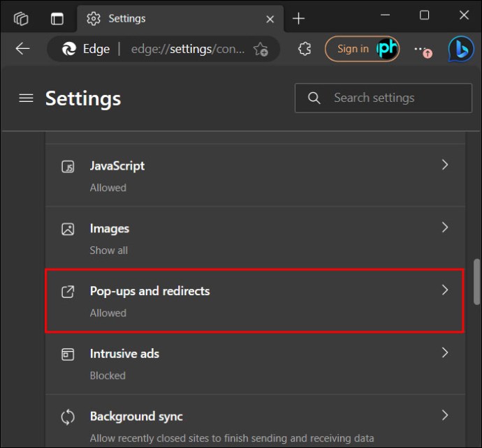482x448 pixels.
Task: Click the 'Blocked' status under Intrusive ads
Action: tap(108, 375)
